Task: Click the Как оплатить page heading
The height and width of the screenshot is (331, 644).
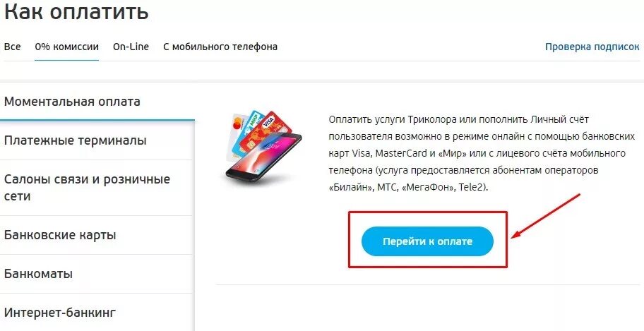Action: coord(76,11)
